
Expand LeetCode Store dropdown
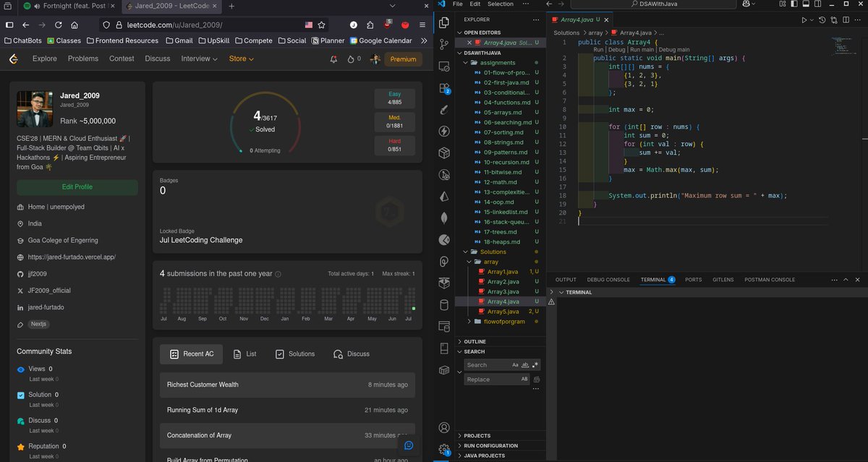242,59
